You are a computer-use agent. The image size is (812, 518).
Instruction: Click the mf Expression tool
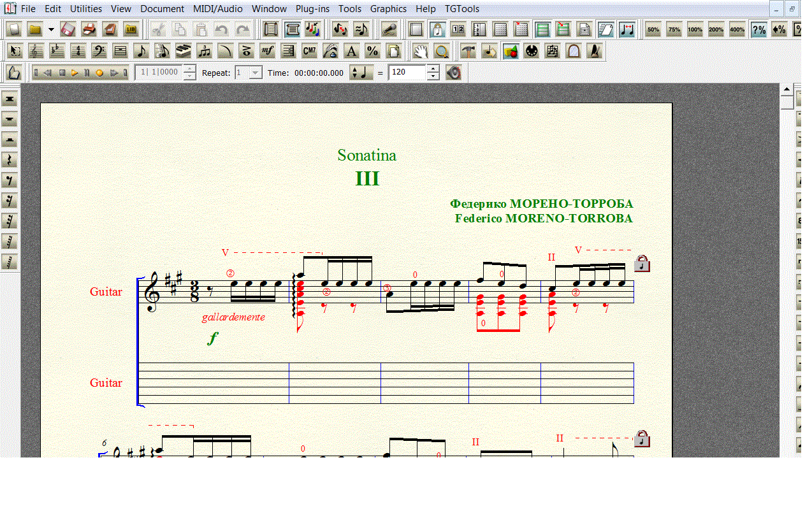[268, 51]
